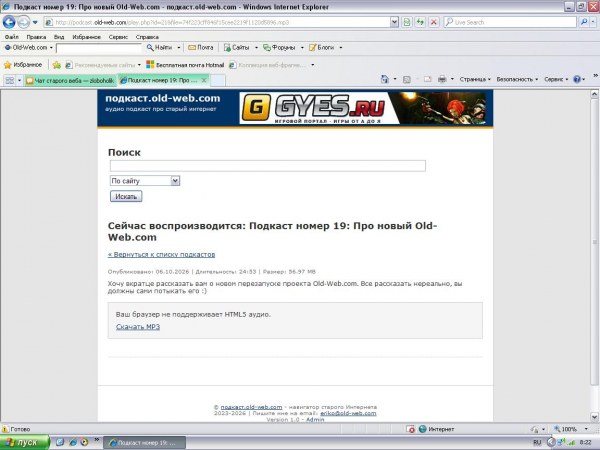Open the Файл menu
This screenshot has width=600, height=450.
coord(12,37)
